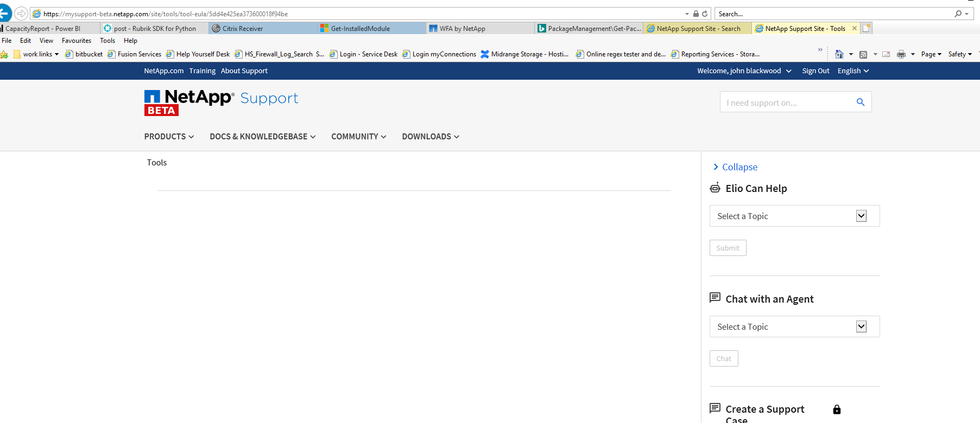Expand the PRODUCTS navigation menu

click(x=169, y=137)
